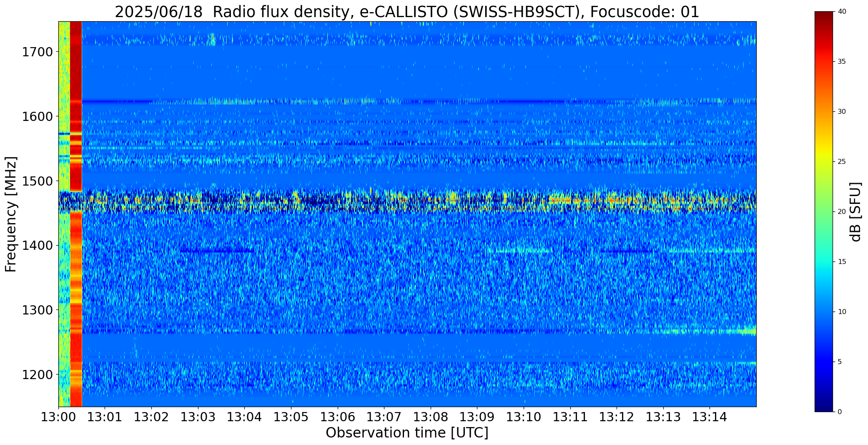
Task: Click the 13:04 time tick label
Action: 244,417
